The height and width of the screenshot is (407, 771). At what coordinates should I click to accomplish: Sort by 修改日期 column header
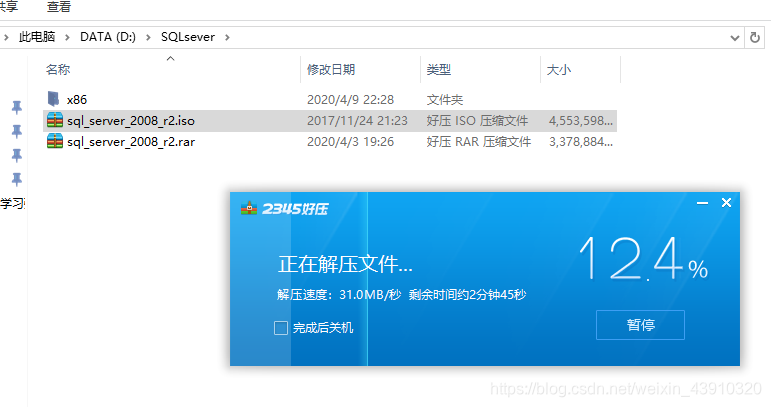pos(331,70)
